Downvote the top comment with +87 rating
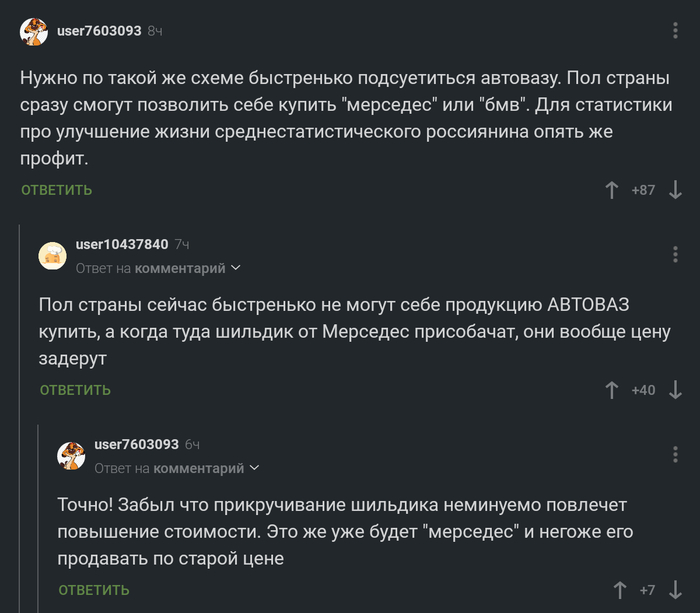The width and height of the screenshot is (700, 613). pyautogui.click(x=675, y=189)
